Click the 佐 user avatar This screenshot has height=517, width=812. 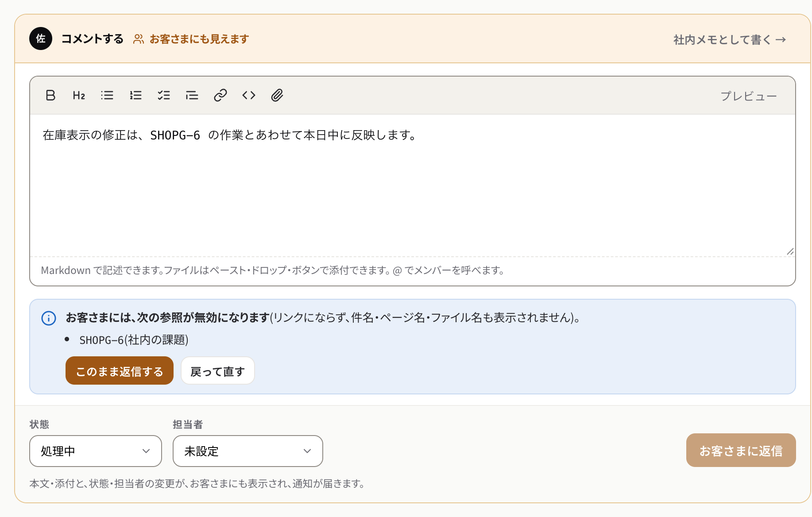41,39
